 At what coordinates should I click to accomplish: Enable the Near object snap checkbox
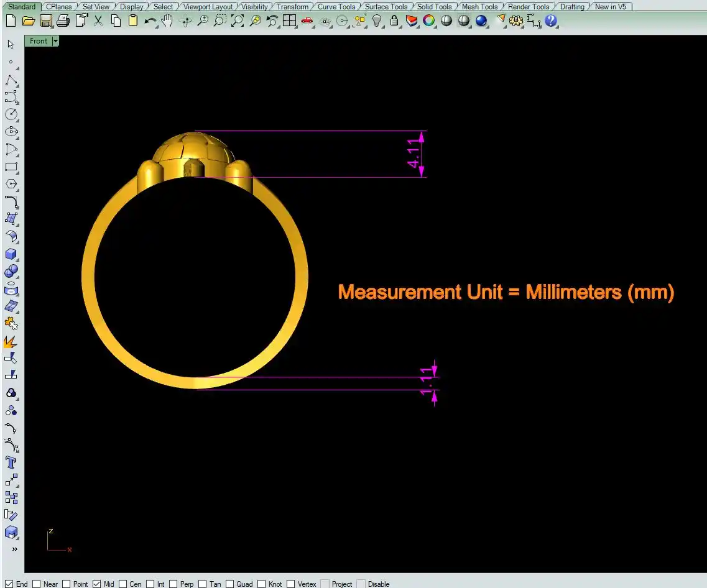click(x=36, y=584)
